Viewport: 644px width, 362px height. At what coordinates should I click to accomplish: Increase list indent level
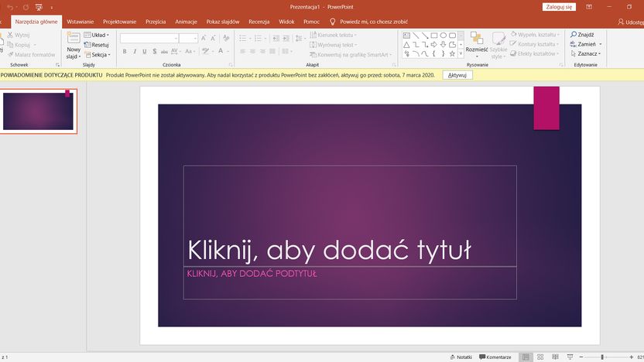click(286, 38)
